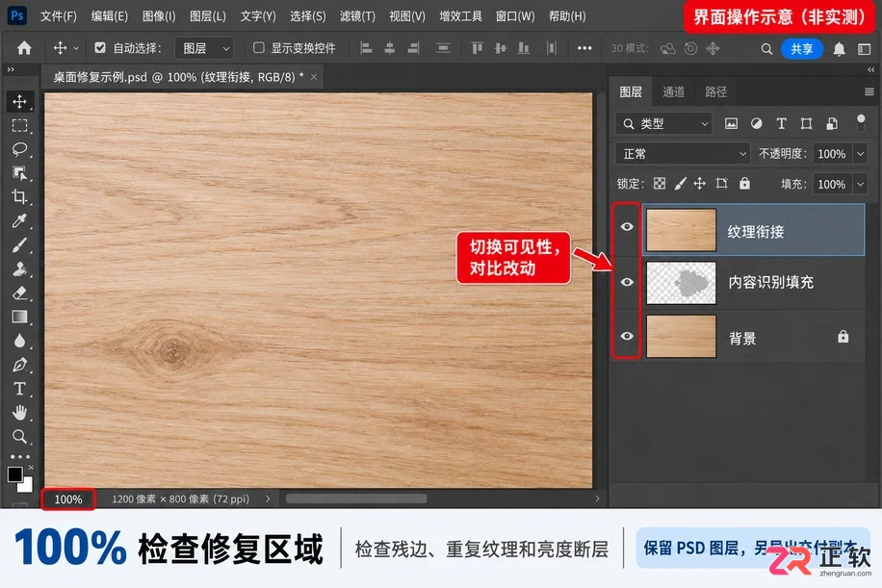Select the Brush tool
This screenshot has height=588, width=882.
(x=19, y=245)
